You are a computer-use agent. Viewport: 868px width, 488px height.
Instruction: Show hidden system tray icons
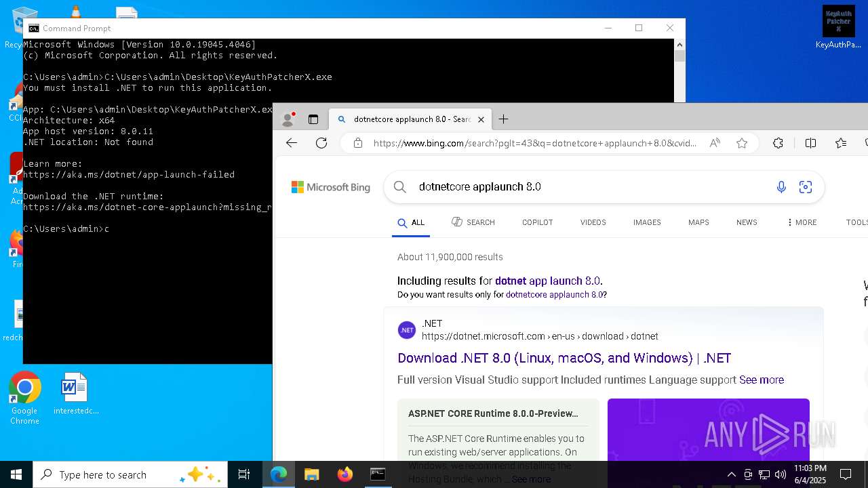pos(731,474)
